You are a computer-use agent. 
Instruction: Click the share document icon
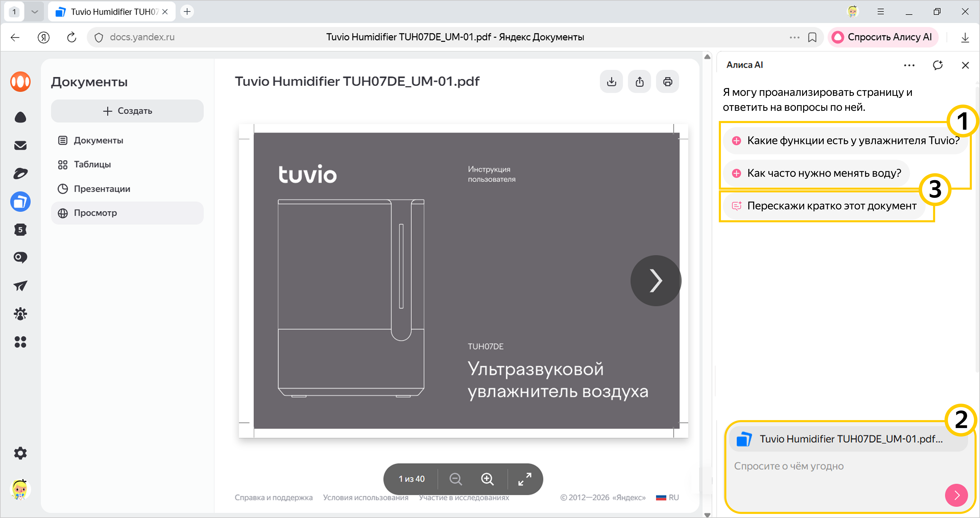639,82
